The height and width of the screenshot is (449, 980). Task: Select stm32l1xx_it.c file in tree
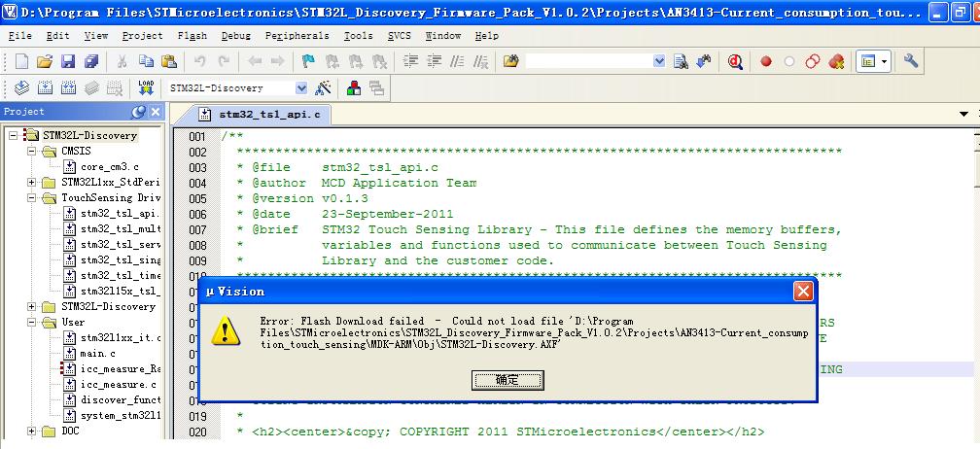pos(112,338)
